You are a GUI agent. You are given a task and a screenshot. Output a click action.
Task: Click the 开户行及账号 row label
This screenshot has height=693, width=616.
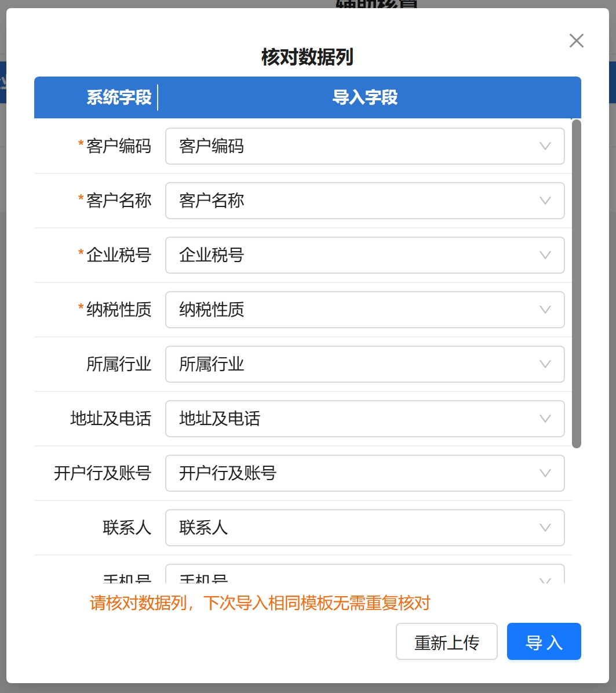pyautogui.click(x=103, y=473)
